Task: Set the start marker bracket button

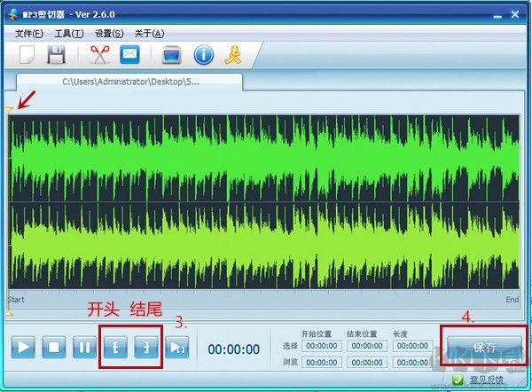Action: [x=115, y=347]
